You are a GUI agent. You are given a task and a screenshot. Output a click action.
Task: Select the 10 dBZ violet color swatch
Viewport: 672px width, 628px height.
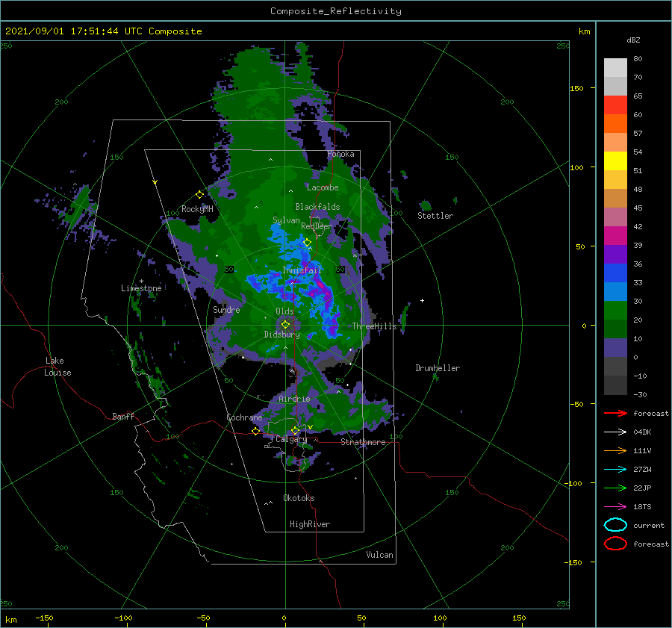pos(615,347)
